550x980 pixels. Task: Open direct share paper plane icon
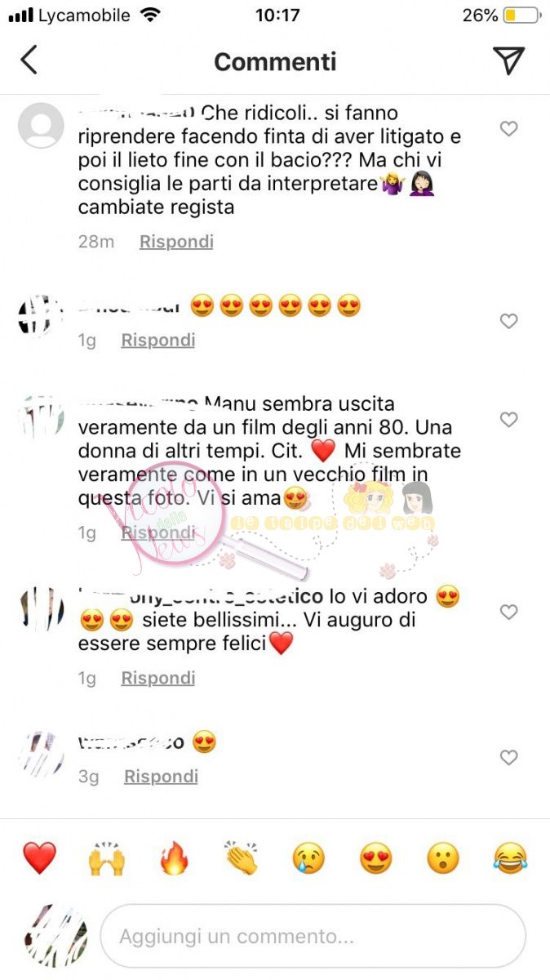point(508,60)
